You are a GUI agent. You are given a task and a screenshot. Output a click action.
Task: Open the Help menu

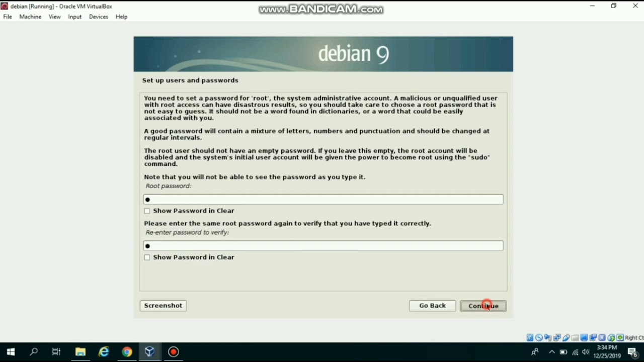(x=121, y=17)
